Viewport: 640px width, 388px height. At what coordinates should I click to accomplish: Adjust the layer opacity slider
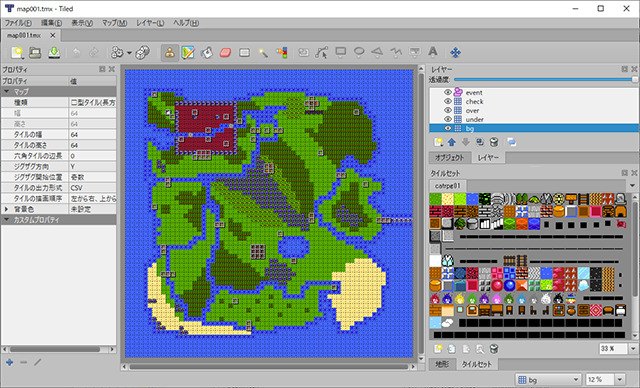click(x=545, y=80)
